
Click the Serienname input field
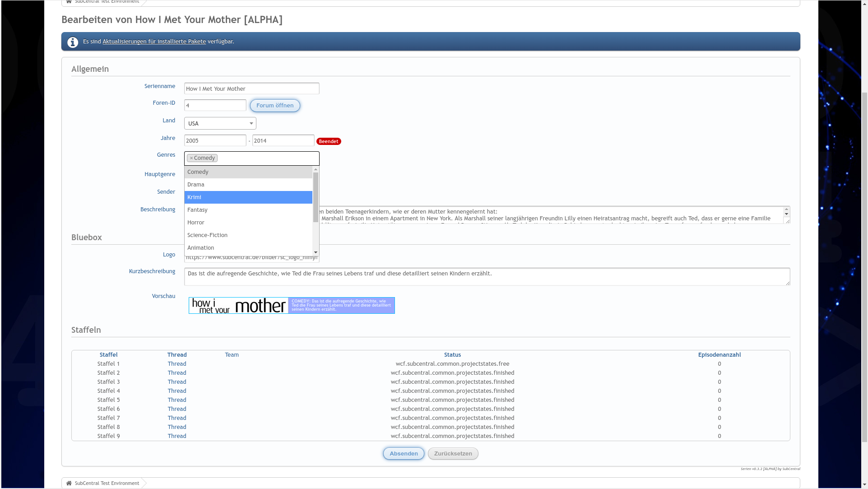coord(251,88)
